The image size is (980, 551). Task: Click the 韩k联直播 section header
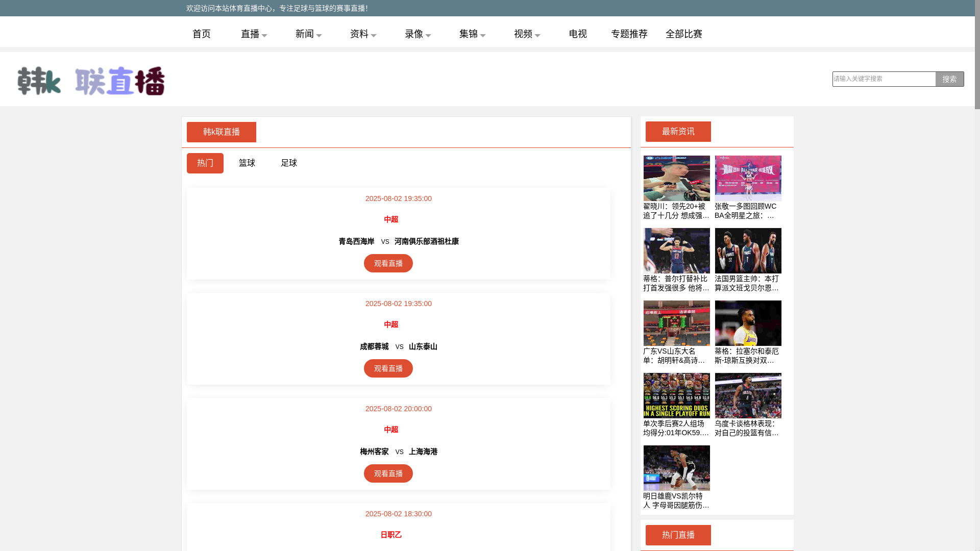pyautogui.click(x=222, y=132)
